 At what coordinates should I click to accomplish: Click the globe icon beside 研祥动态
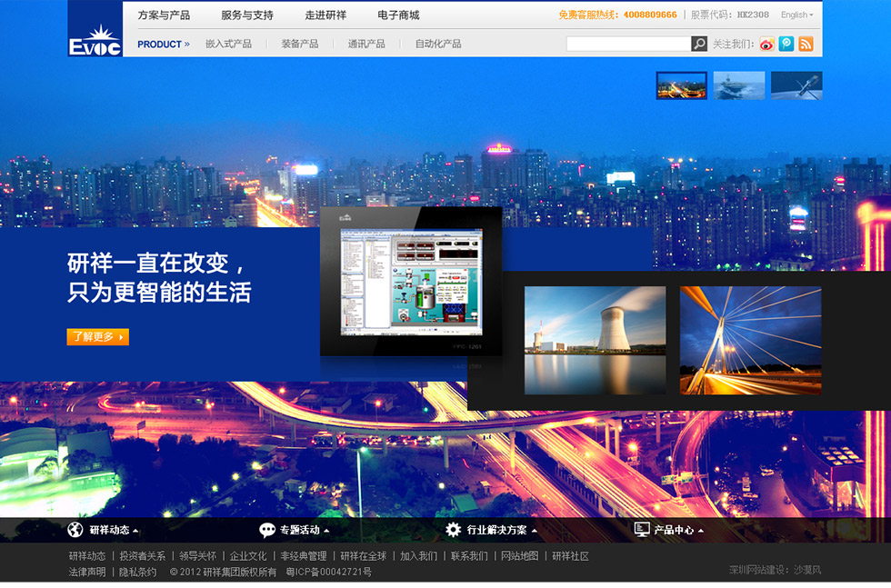click(x=75, y=530)
